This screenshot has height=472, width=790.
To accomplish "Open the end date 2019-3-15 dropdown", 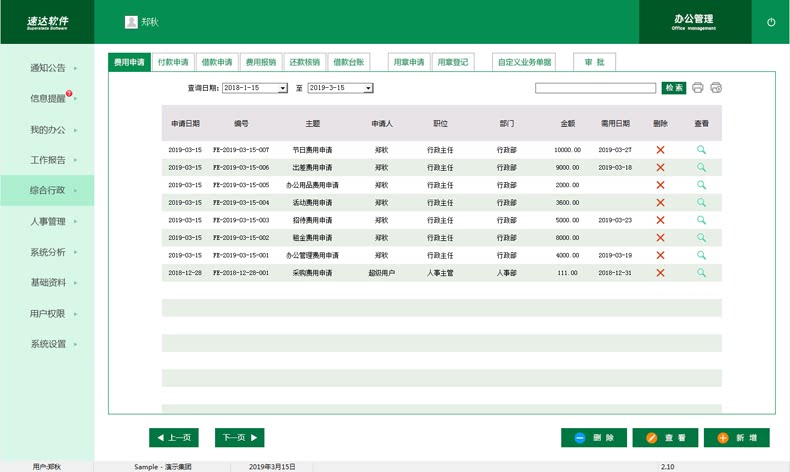I will tap(368, 88).
